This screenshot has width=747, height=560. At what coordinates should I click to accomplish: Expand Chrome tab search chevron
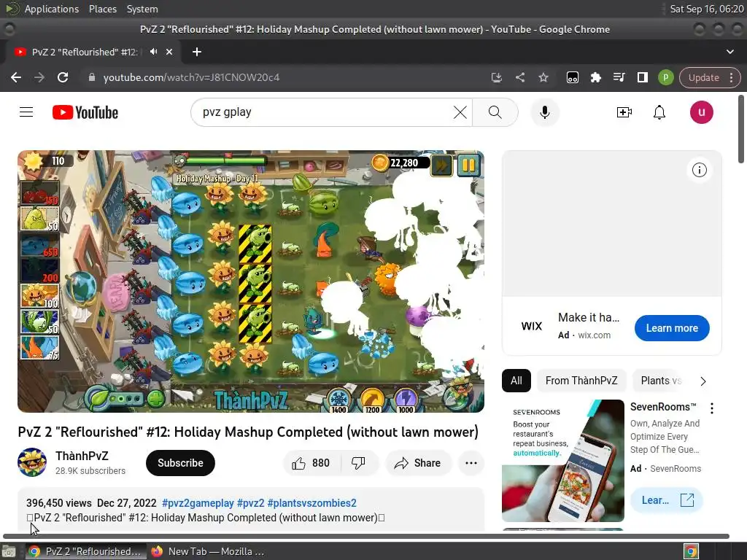pos(729,52)
